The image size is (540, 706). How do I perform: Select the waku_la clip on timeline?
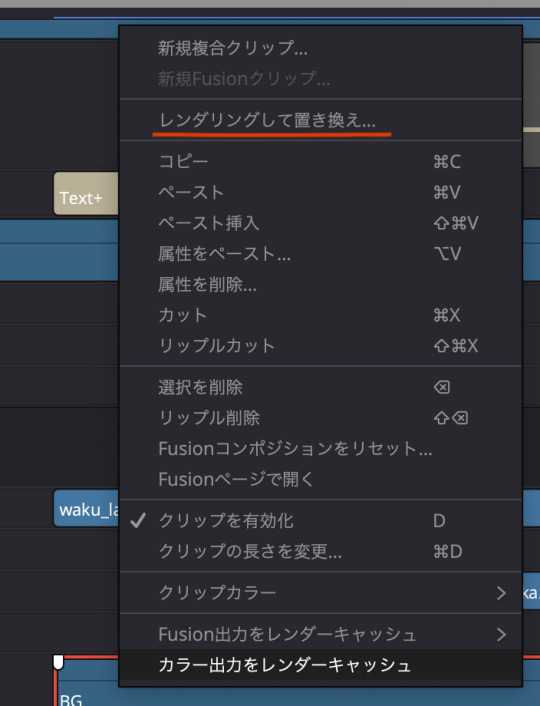[x=86, y=508]
